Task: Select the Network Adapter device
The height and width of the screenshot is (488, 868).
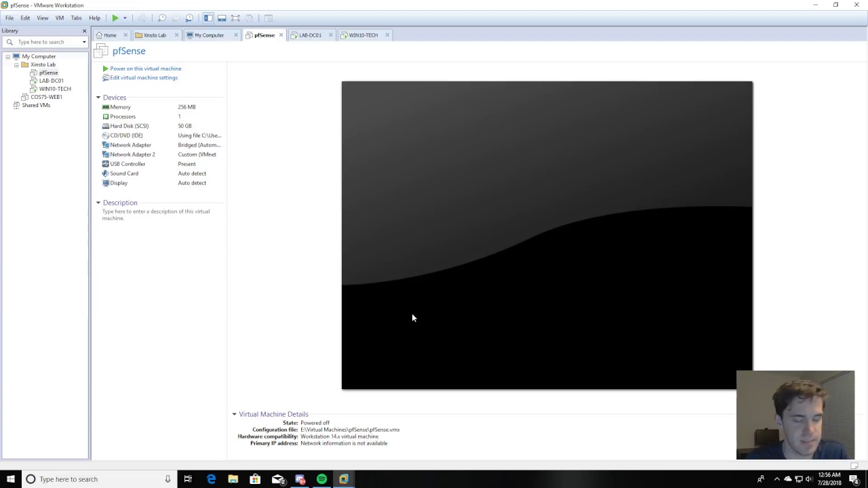Action: (161, 145)
